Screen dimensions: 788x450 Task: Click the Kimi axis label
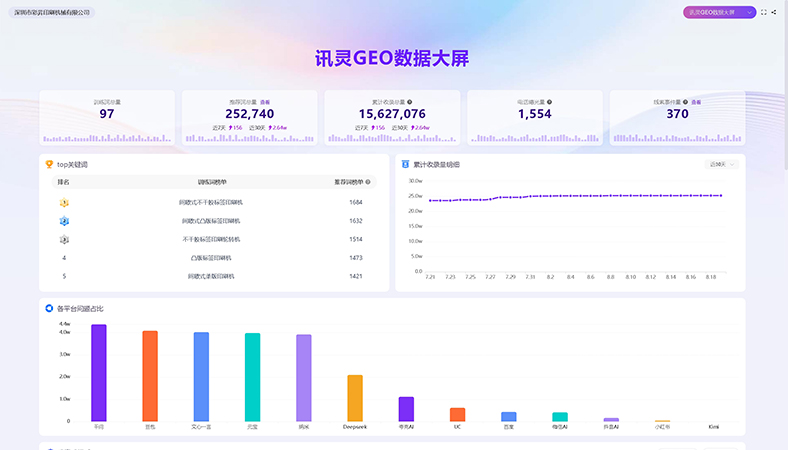(714, 427)
